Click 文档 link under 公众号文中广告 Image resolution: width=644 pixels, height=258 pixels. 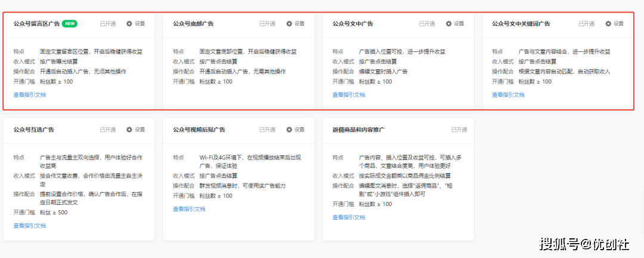pos(360,94)
